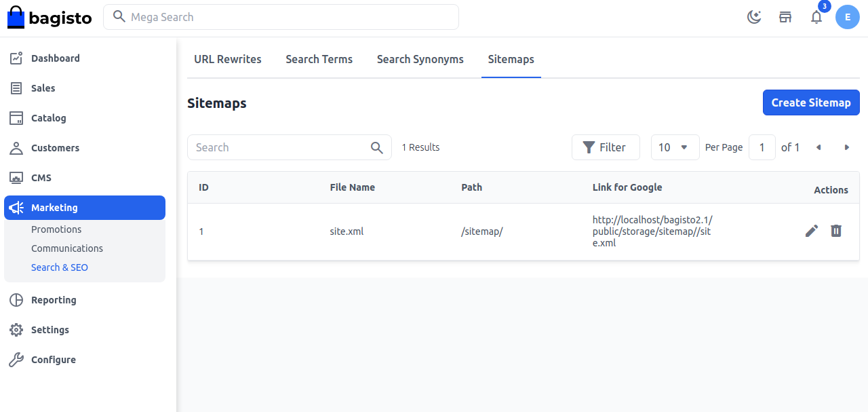Click the Sales sidebar icon
Image resolution: width=868 pixels, height=412 pixels.
click(16, 88)
